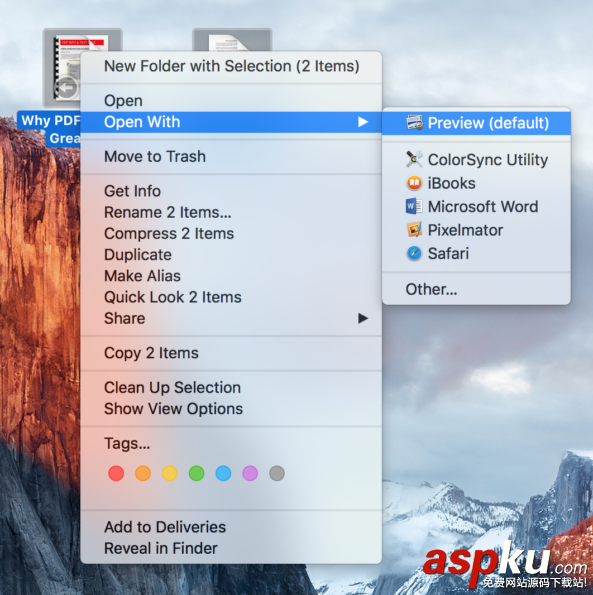Screen dimensions: 593x595
Task: Choose Quick Look 2 Items
Action: pos(231,297)
